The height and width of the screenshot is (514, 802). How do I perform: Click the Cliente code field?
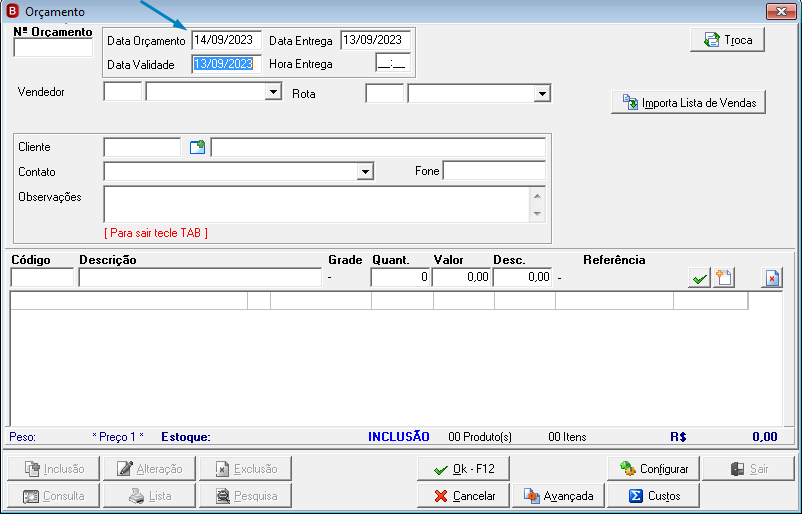coord(142,147)
